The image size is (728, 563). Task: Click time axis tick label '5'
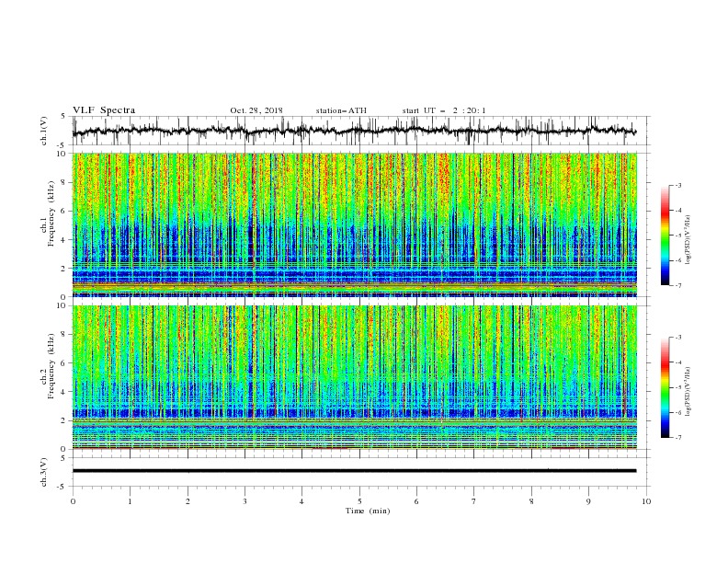(x=359, y=501)
